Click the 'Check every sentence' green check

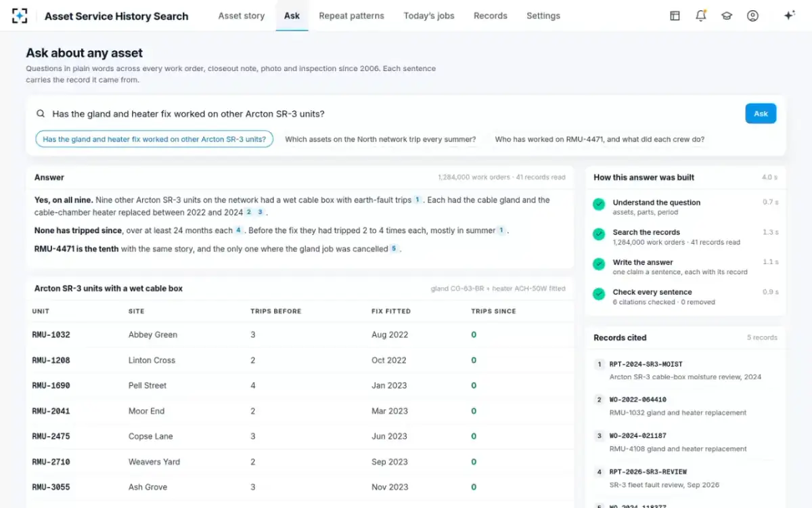point(599,294)
